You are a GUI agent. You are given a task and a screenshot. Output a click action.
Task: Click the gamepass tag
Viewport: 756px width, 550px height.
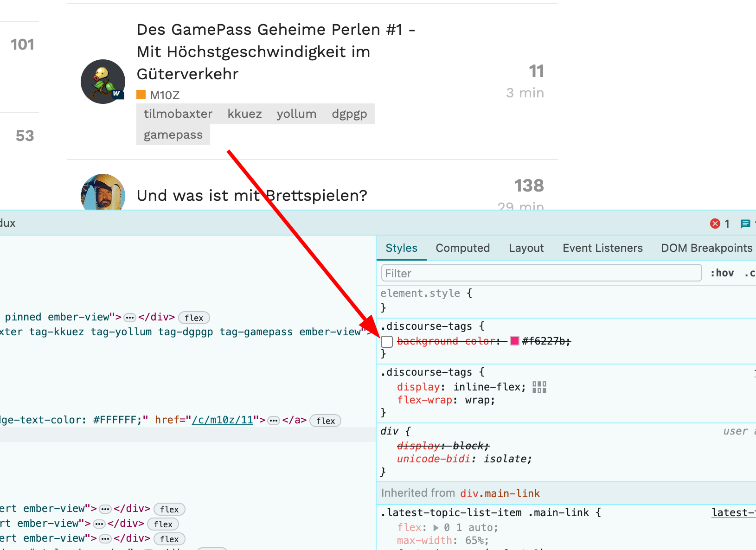pyautogui.click(x=173, y=135)
